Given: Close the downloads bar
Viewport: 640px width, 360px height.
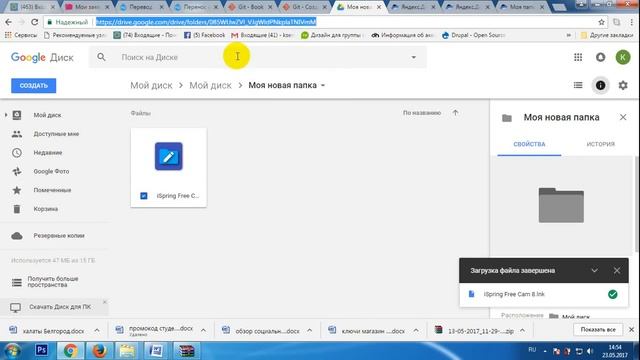Looking at the screenshot, I should click(631, 329).
